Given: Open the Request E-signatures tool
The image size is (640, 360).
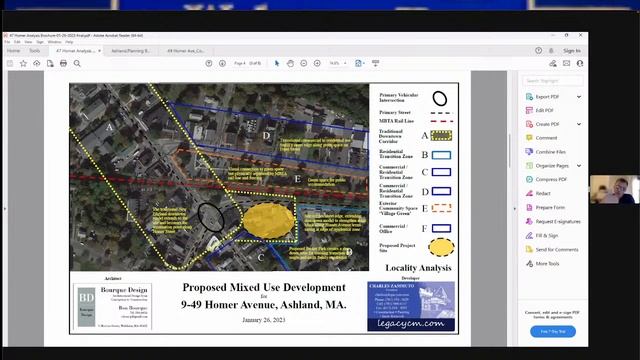Looking at the screenshot, I should (x=558, y=221).
